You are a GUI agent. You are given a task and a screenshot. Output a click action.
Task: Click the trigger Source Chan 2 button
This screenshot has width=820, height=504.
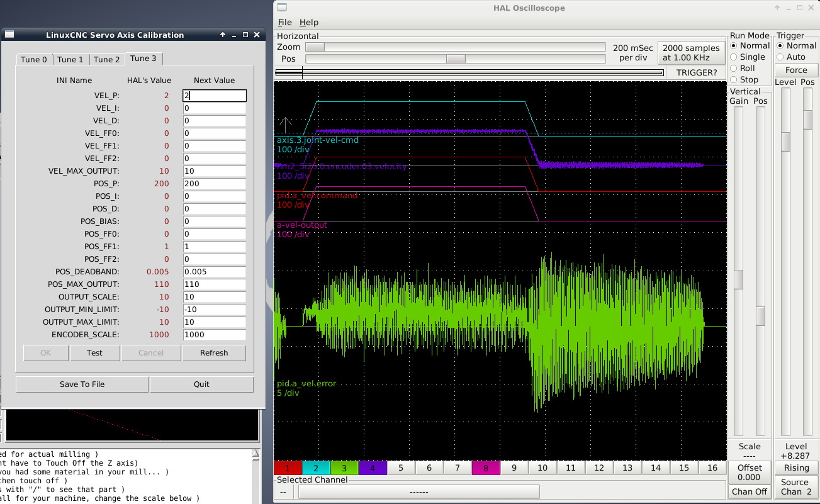point(796,487)
